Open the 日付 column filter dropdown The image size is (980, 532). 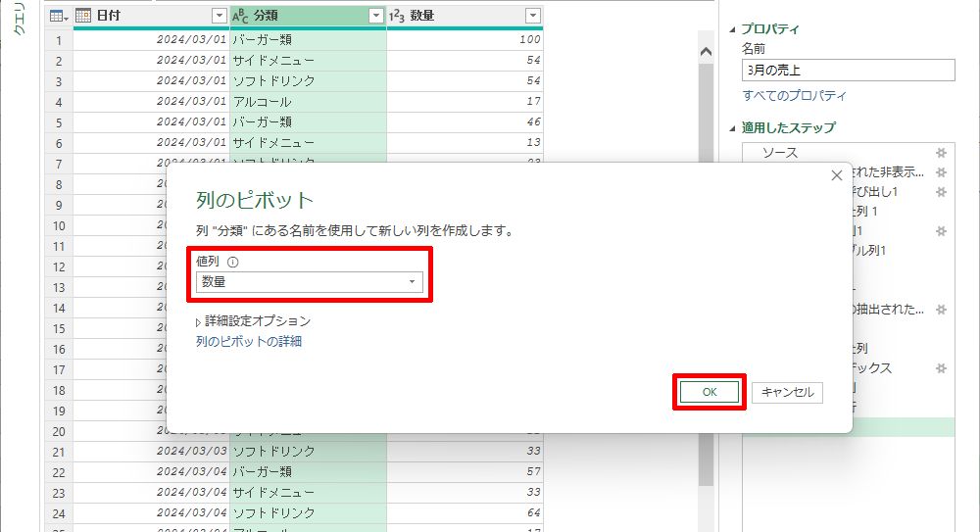click(219, 17)
